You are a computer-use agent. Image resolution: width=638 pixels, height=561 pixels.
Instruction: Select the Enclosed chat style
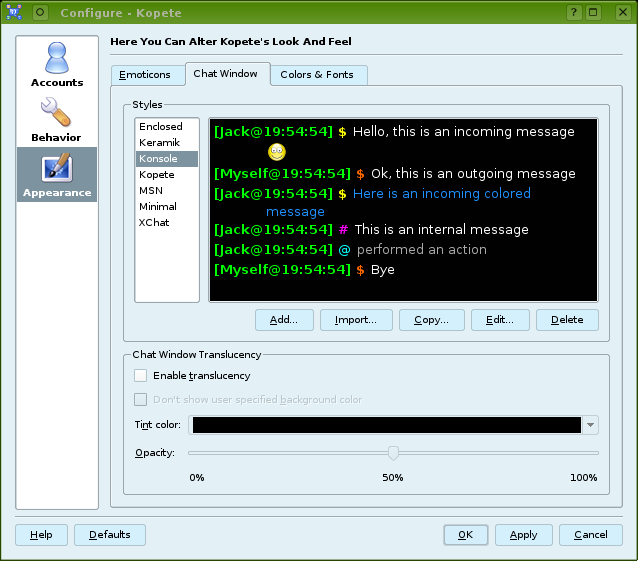(x=167, y=127)
